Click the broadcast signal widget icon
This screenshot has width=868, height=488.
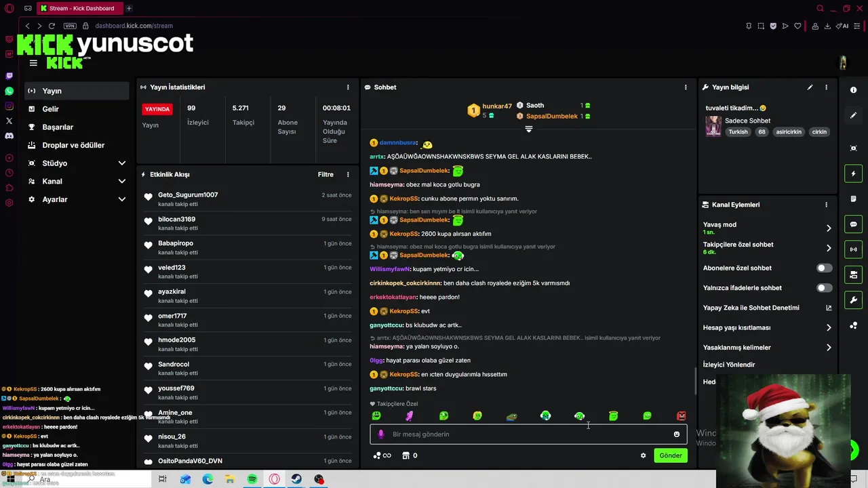tap(853, 249)
